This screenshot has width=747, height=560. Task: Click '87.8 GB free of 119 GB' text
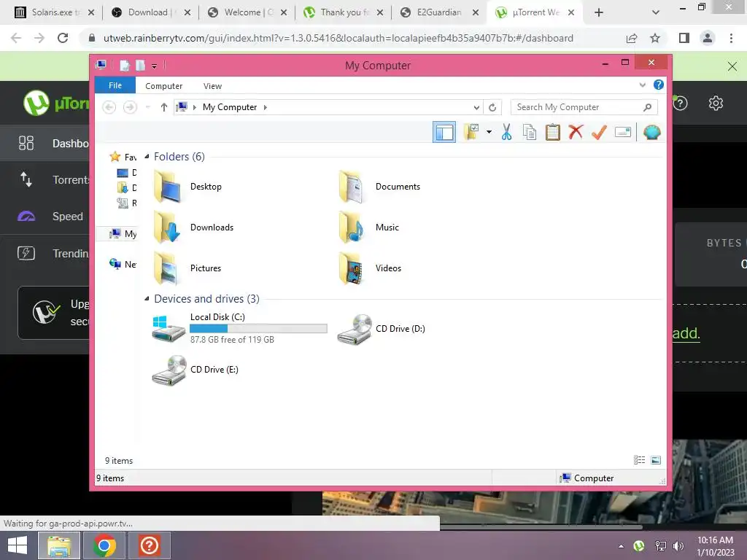232,340
